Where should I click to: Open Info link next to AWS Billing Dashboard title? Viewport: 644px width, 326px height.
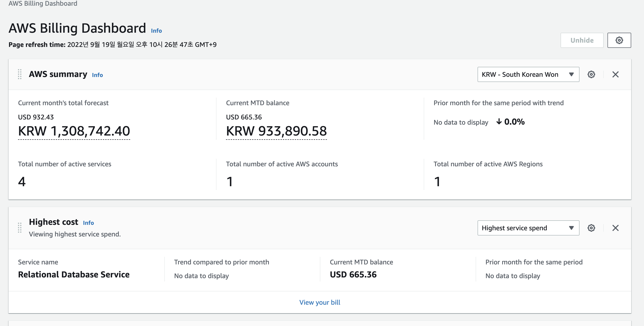[156, 31]
